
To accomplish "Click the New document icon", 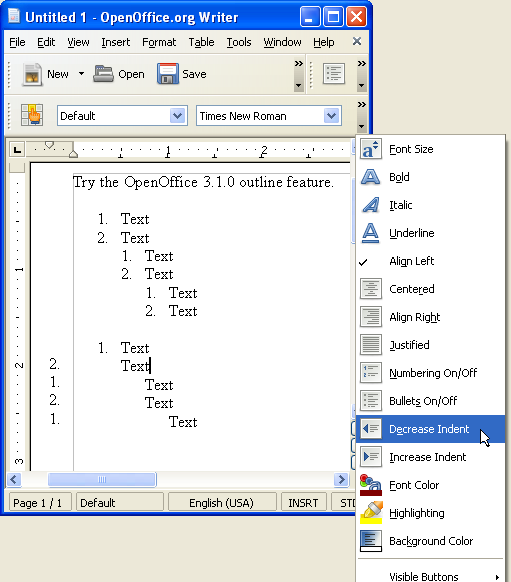I will (x=32, y=74).
